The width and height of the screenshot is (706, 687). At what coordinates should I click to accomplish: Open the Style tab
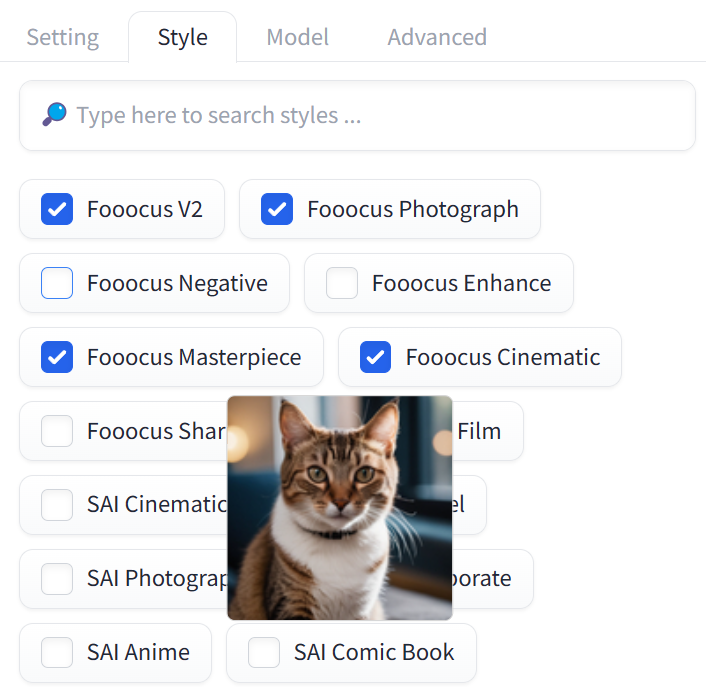point(183,38)
